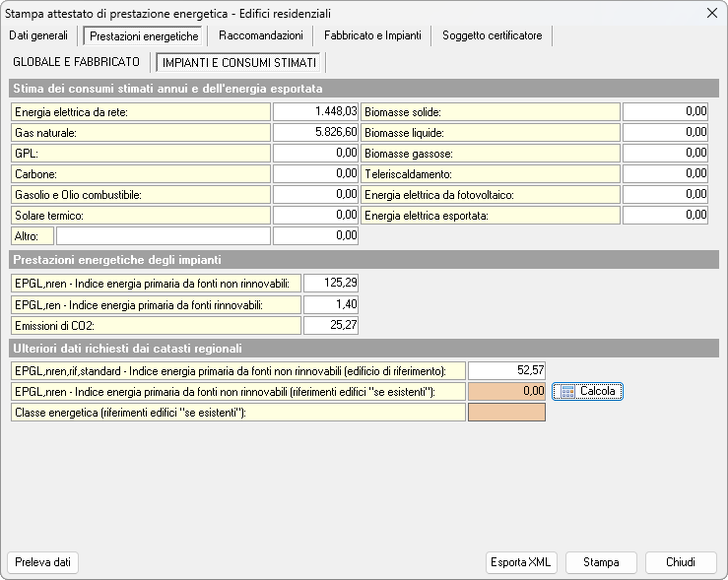Focus the Altro description text field
The width and height of the screenshot is (728, 580).
point(163,236)
